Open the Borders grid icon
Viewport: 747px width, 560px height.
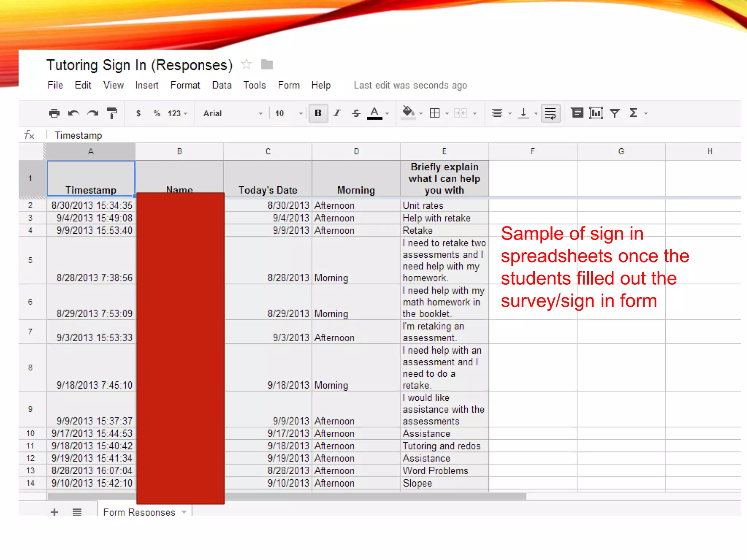coord(435,113)
